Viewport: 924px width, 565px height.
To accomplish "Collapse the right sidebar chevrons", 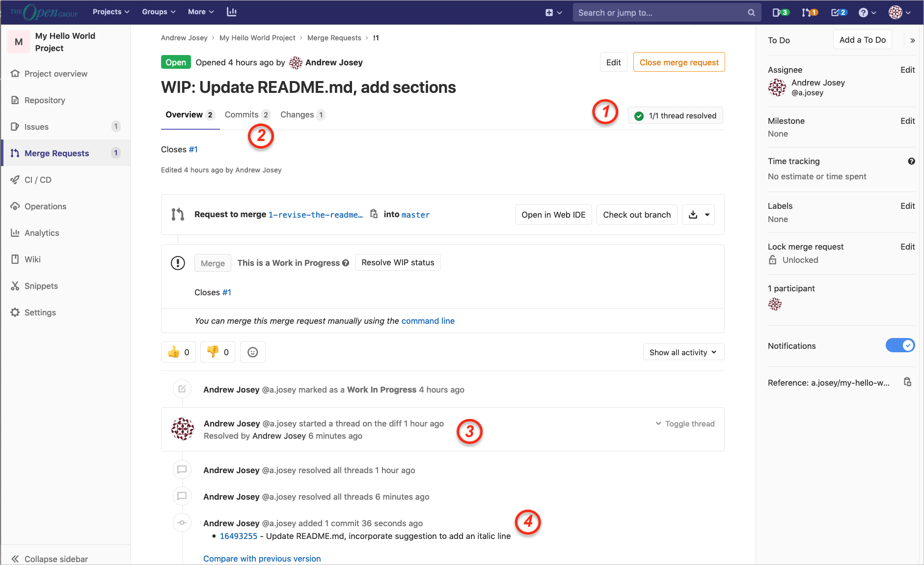I will pyautogui.click(x=912, y=40).
